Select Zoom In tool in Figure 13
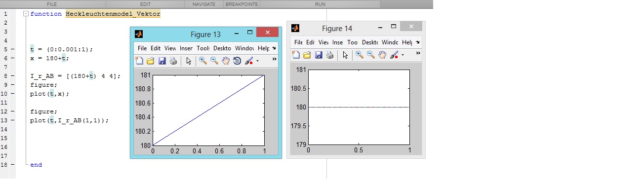The image size is (644, 180). tap(203, 61)
